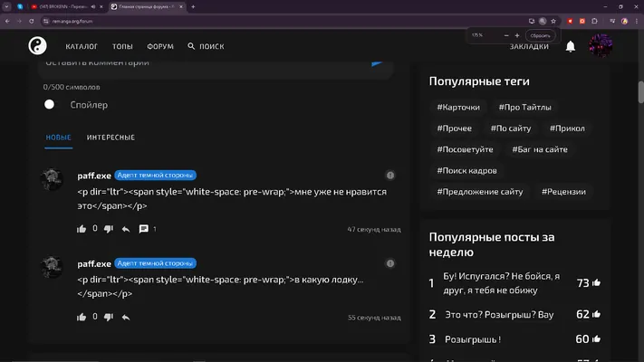The image size is (644, 362).
Task: Reload the page
Action: coord(31,21)
